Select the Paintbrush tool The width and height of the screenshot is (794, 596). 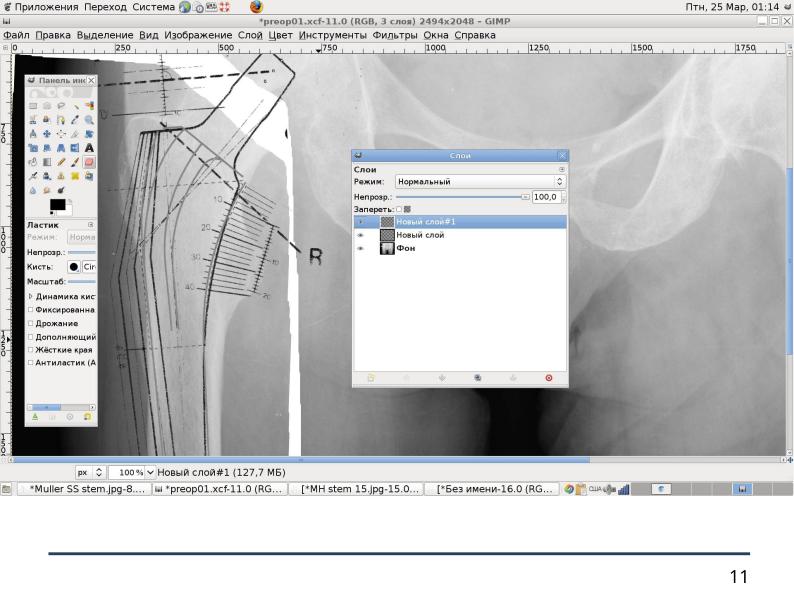pos(75,161)
